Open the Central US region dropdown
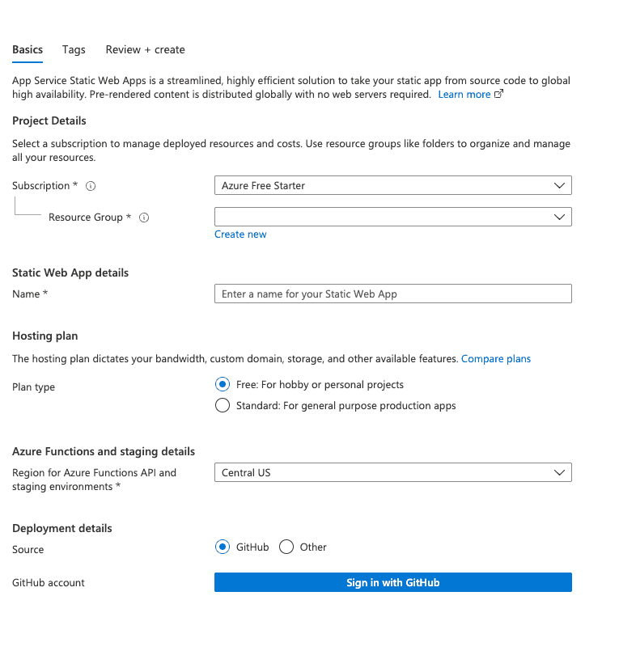 click(393, 472)
